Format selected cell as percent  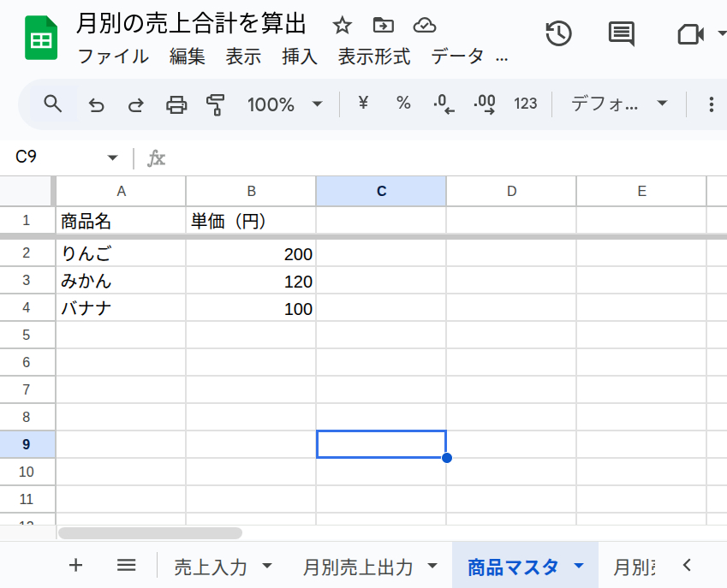pyautogui.click(x=402, y=104)
